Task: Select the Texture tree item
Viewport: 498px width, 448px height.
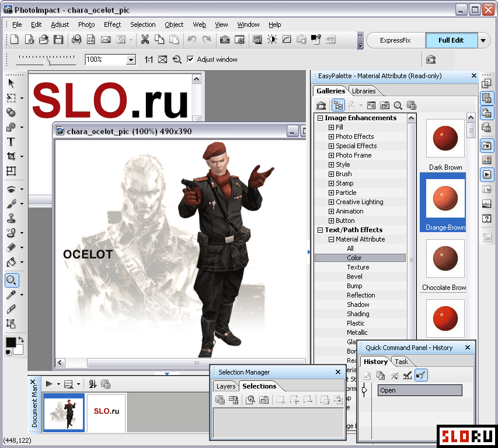Action: point(358,267)
